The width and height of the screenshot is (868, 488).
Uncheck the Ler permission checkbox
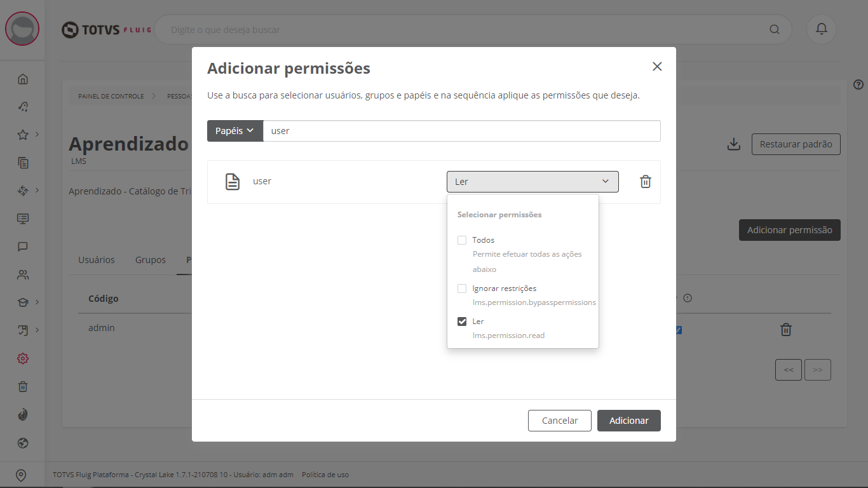(462, 322)
